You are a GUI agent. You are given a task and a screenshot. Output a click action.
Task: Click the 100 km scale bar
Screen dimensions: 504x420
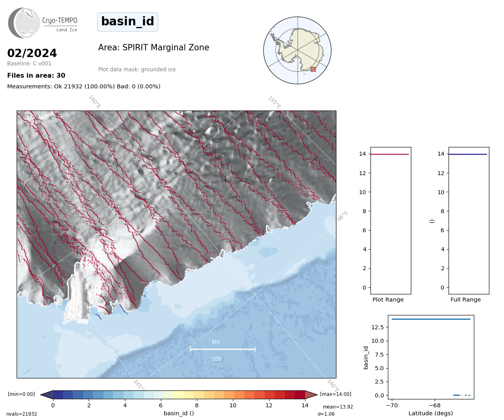point(223,349)
